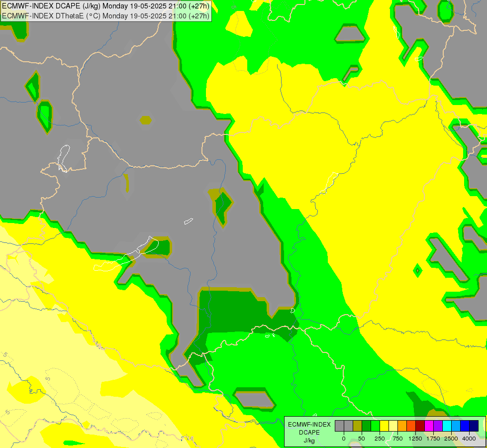
Task: Click the DCAPE title line at top
Action: 105,5
